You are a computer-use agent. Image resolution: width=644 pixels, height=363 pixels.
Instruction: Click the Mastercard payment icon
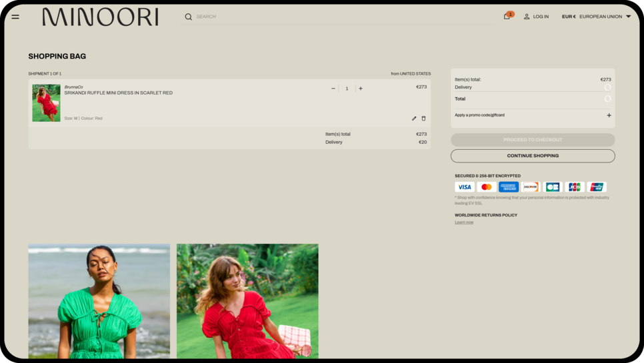pos(487,187)
